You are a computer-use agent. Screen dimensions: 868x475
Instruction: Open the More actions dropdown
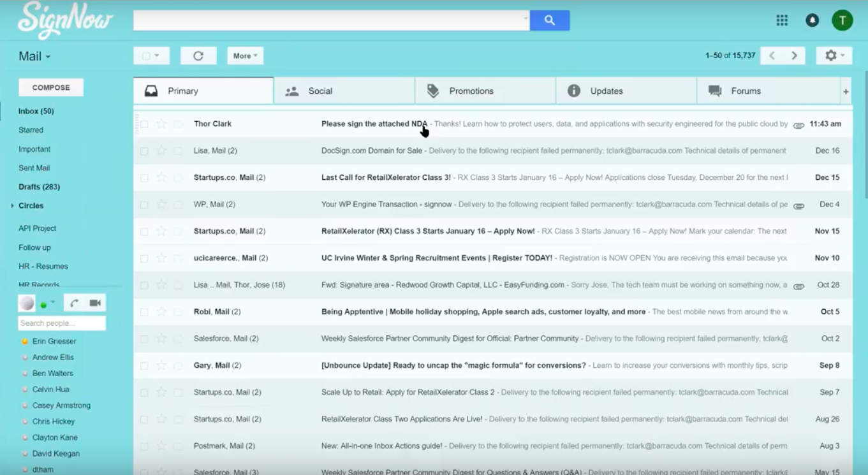pos(245,56)
